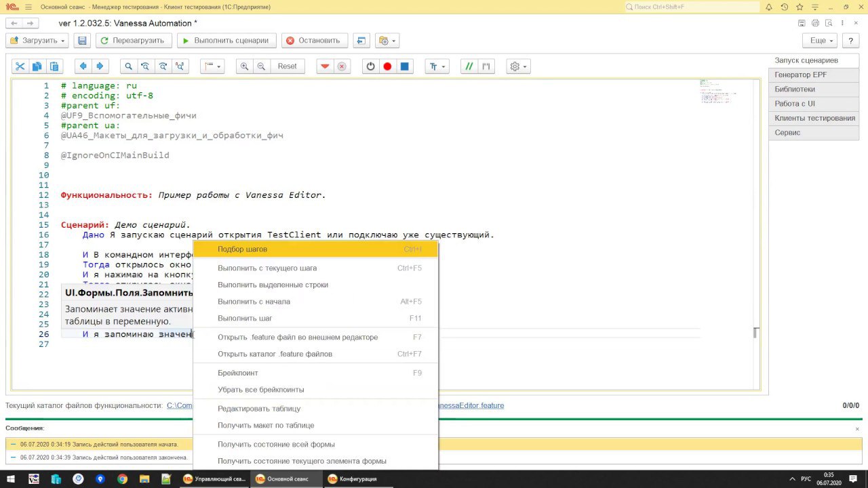Screen dimensions: 868x488
Task: Click the blue left arrow undo icon
Action: (x=83, y=66)
